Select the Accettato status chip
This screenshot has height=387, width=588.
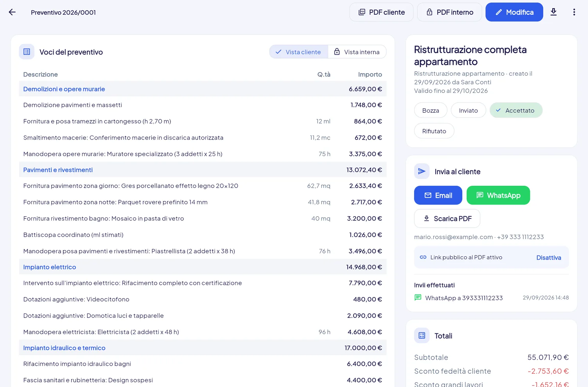pyautogui.click(x=516, y=110)
